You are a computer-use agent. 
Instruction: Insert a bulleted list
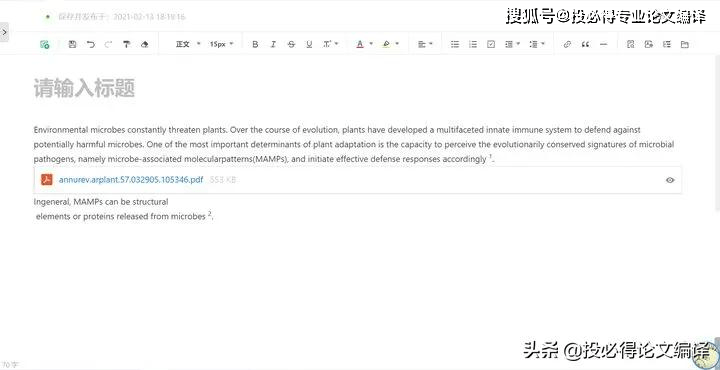(455, 45)
